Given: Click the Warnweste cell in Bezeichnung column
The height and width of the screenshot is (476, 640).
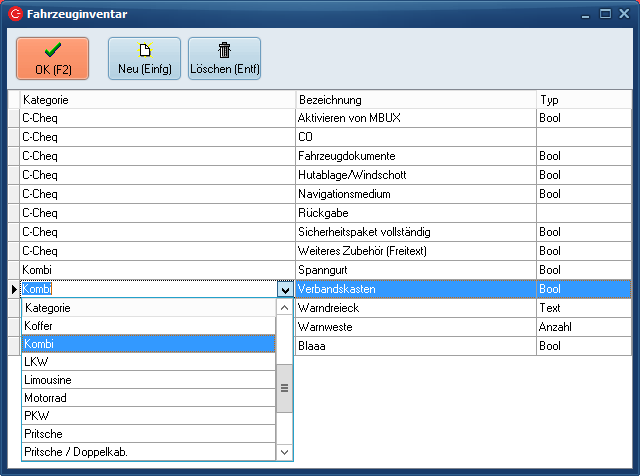Looking at the screenshot, I should [x=415, y=326].
